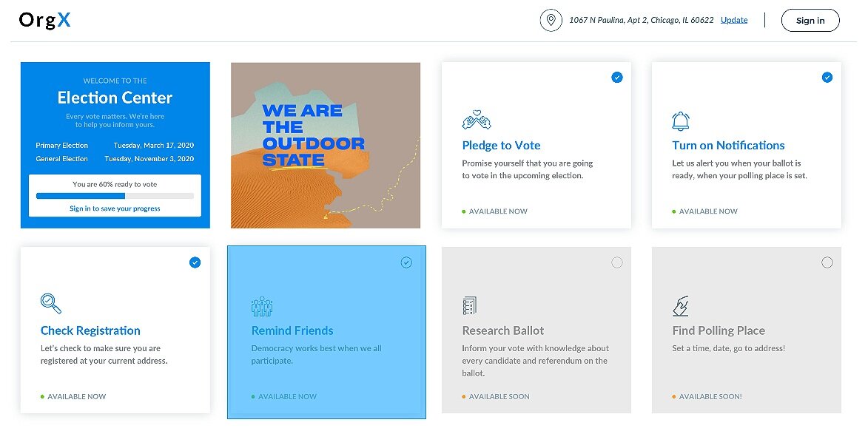The image size is (868, 431).
Task: Click 'Tuesday, March 17, 2020' date
Action: pos(154,146)
